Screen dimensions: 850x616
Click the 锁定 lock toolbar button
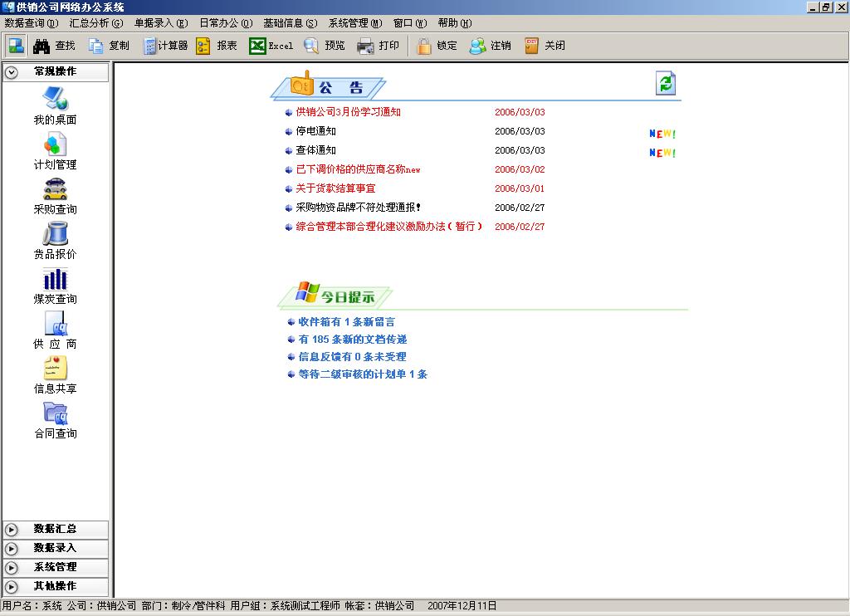(437, 46)
